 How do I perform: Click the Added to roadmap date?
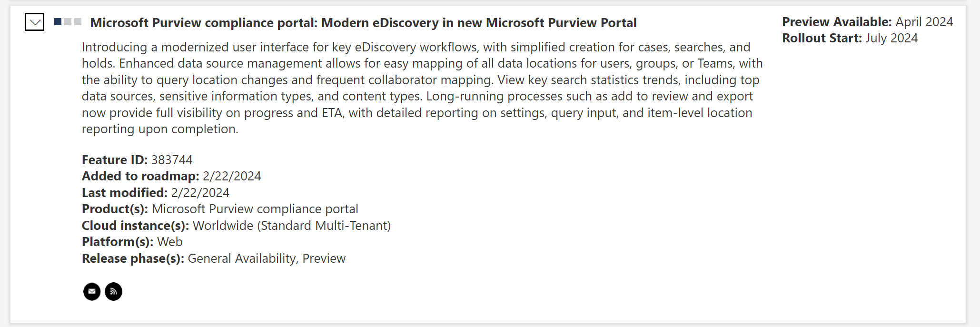pyautogui.click(x=232, y=176)
